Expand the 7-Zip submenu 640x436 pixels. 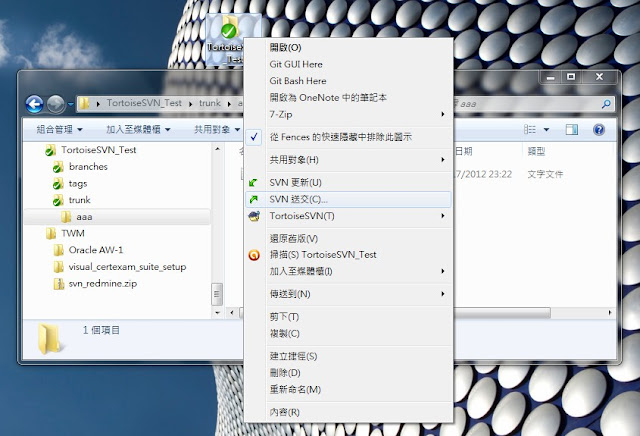[349, 114]
